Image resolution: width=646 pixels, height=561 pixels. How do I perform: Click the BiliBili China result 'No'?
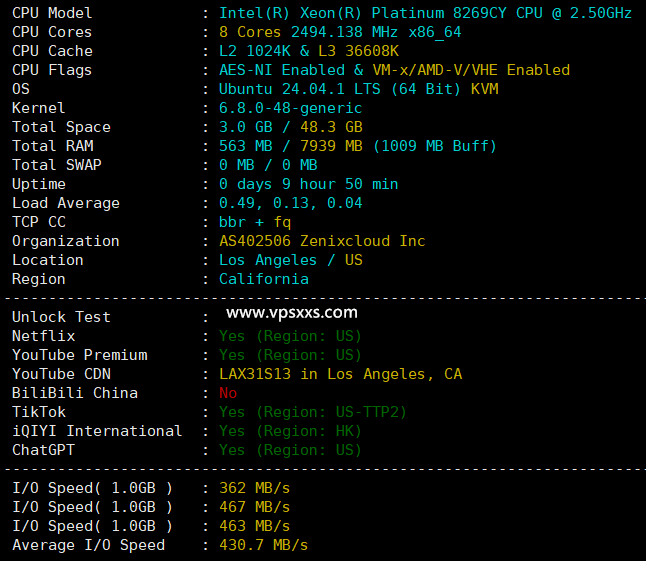(228, 393)
